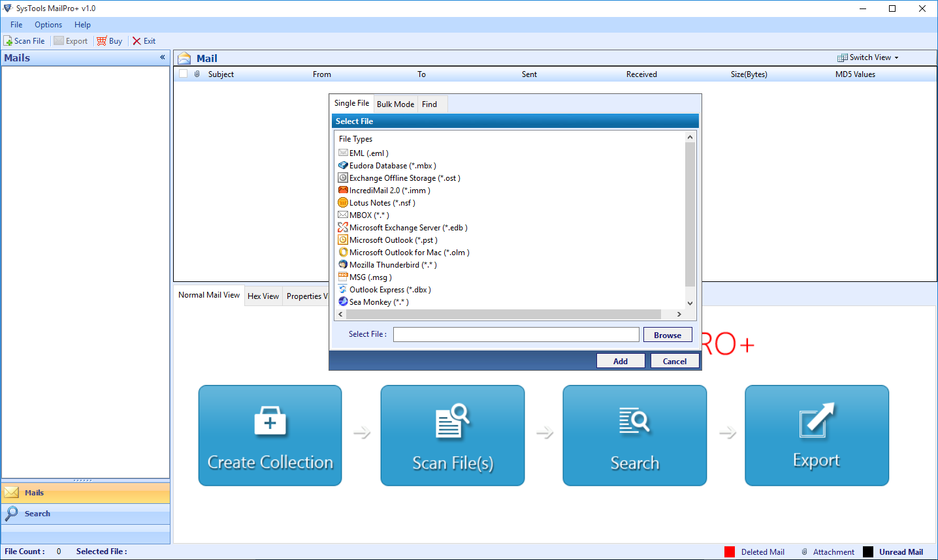Image resolution: width=938 pixels, height=560 pixels.
Task: Click the black Unread Mail legend swatch
Action: point(868,552)
